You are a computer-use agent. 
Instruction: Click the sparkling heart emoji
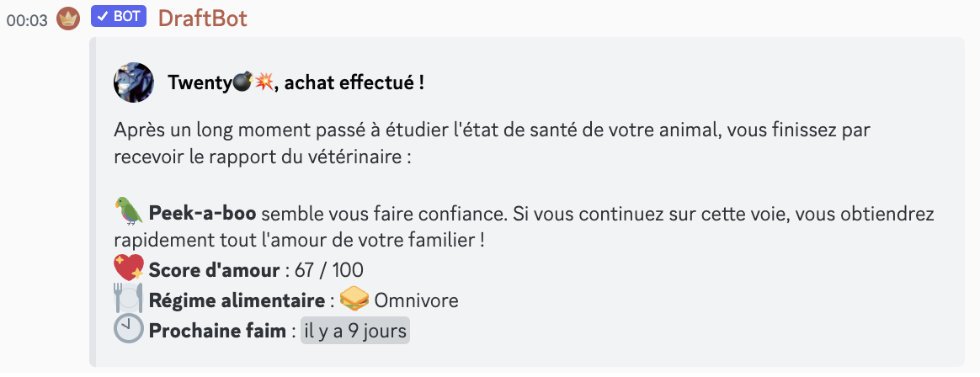[x=129, y=268]
